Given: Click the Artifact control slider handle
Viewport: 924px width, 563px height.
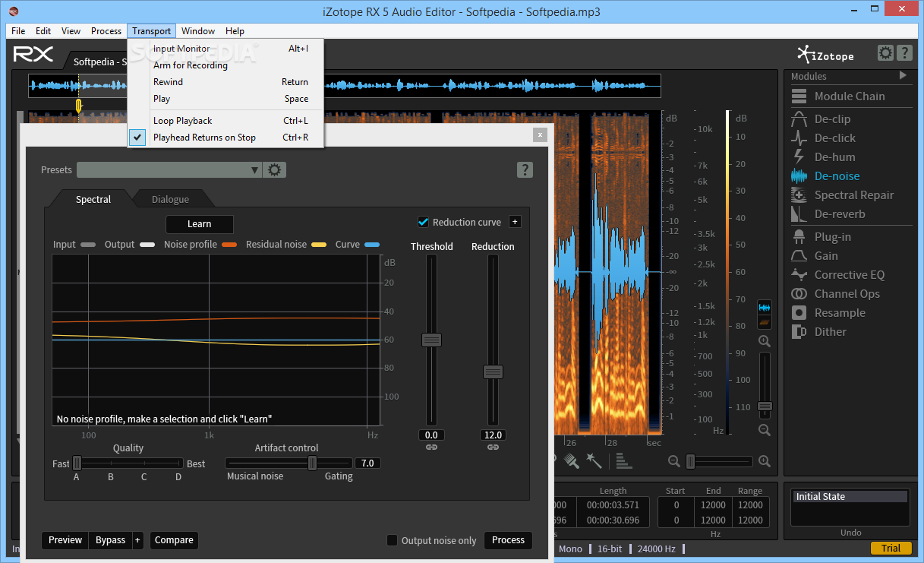Looking at the screenshot, I should click(312, 463).
